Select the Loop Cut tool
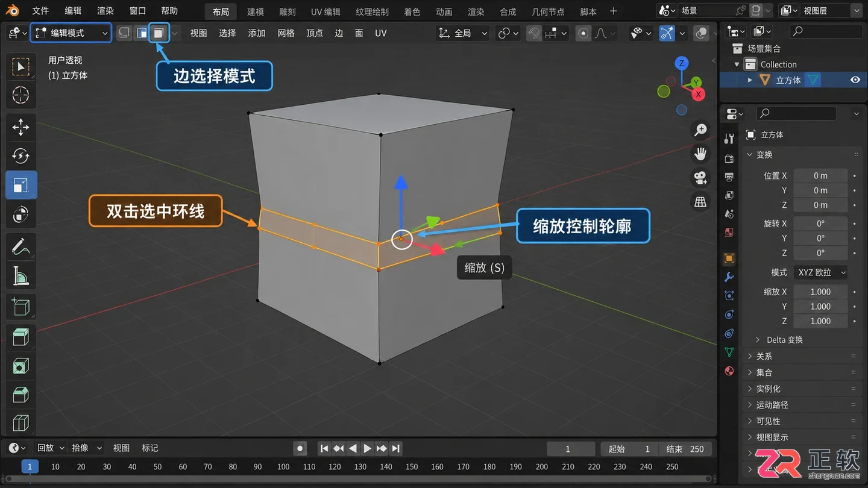 (x=21, y=422)
